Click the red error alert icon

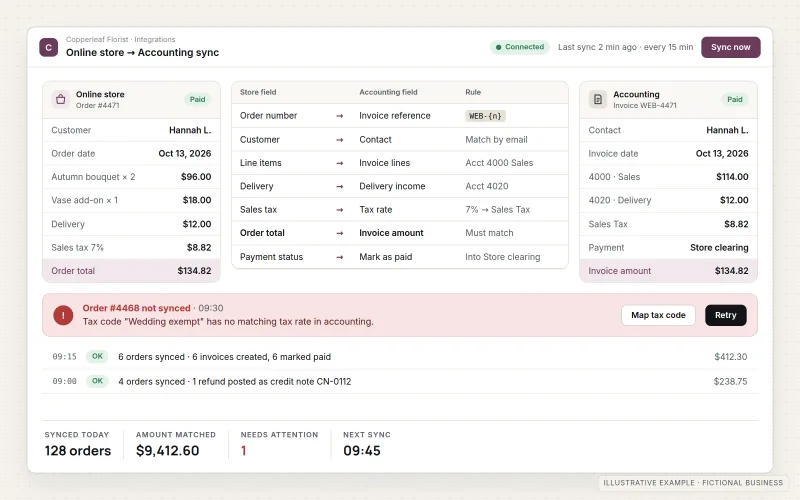[x=63, y=315]
